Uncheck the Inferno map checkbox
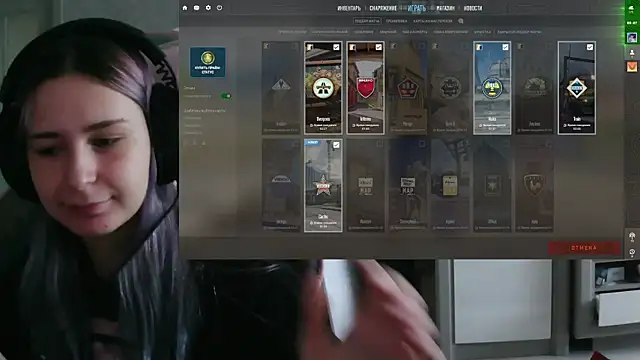The image size is (640, 360). [378, 47]
